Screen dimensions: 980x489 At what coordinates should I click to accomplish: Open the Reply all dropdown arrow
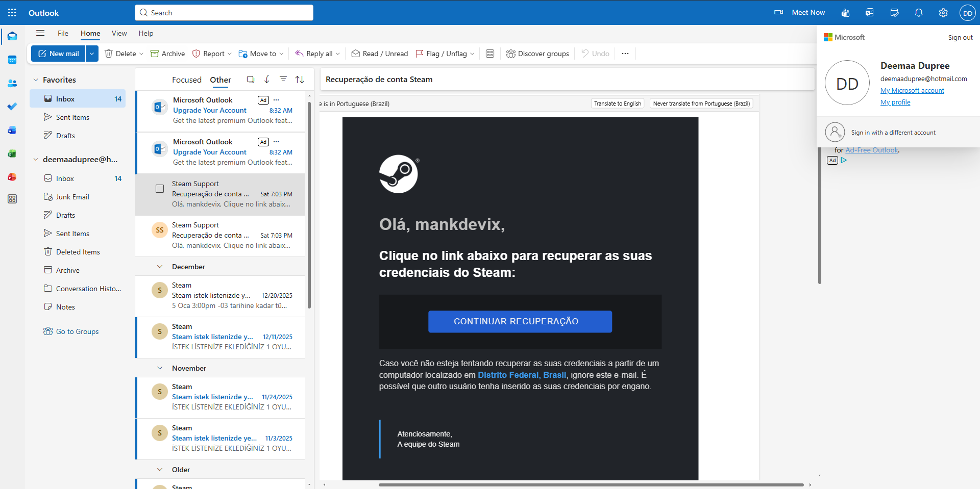(x=338, y=54)
